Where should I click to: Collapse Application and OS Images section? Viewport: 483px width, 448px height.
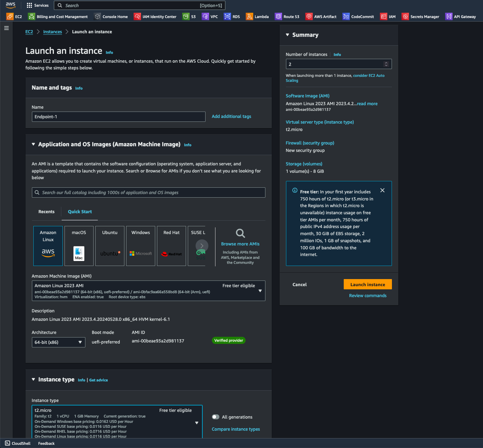click(33, 144)
